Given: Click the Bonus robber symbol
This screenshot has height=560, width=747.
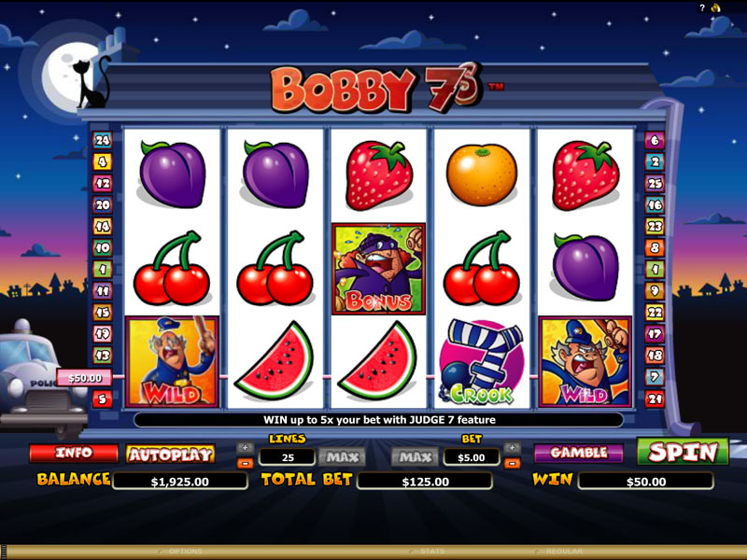Looking at the screenshot, I should pos(378,269).
